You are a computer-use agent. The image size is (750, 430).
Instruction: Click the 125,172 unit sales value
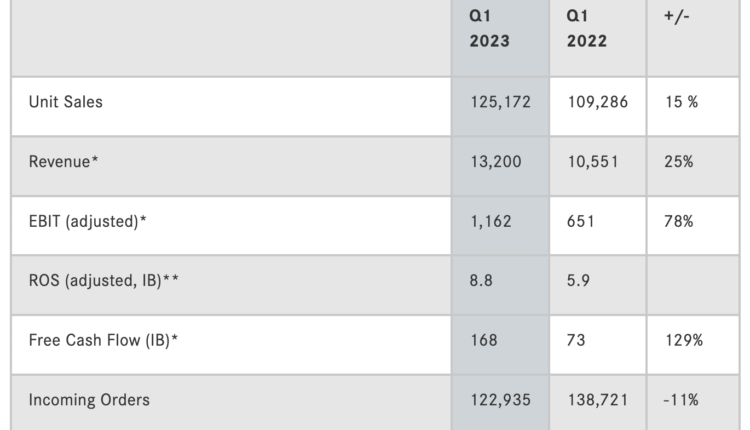point(500,102)
